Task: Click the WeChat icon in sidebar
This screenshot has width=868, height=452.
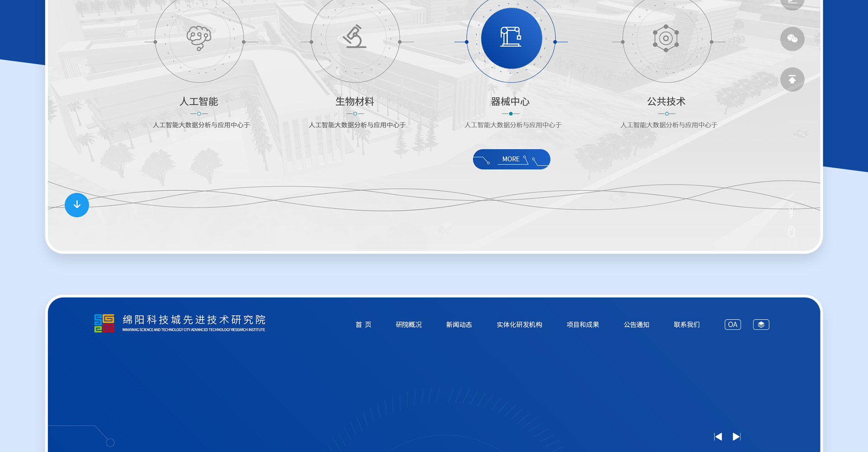Action: click(792, 39)
